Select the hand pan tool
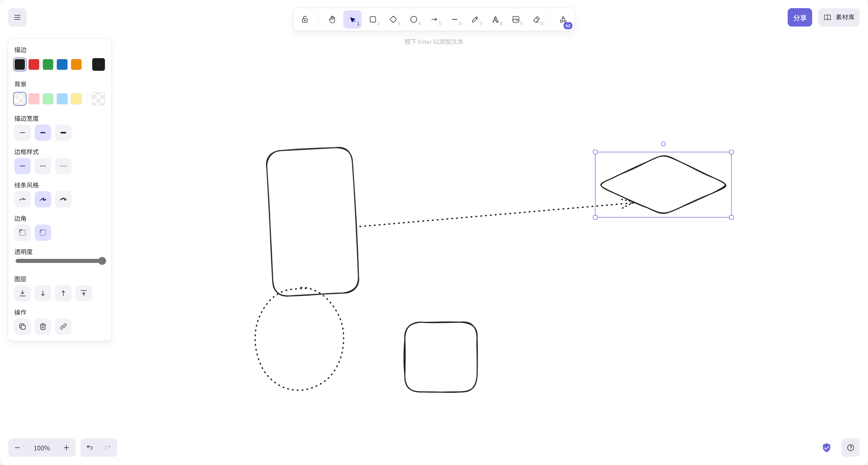The width and height of the screenshot is (868, 465). pos(332,19)
